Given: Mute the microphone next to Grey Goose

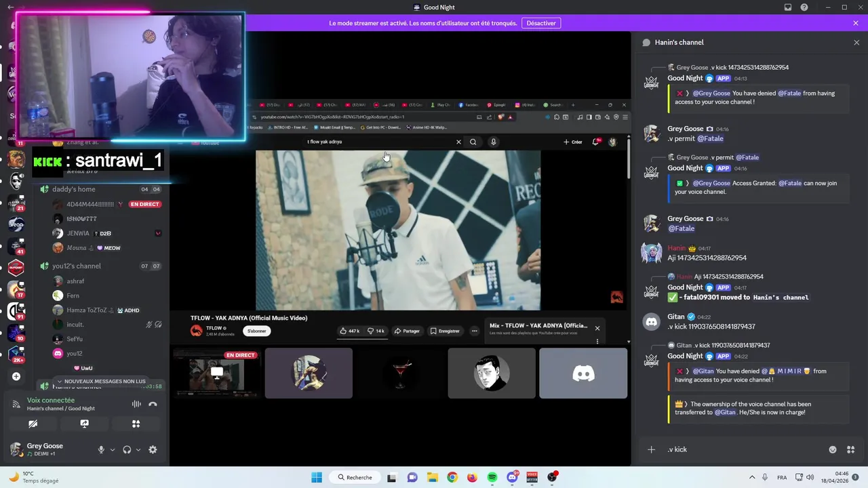Looking at the screenshot, I should pos(101,449).
